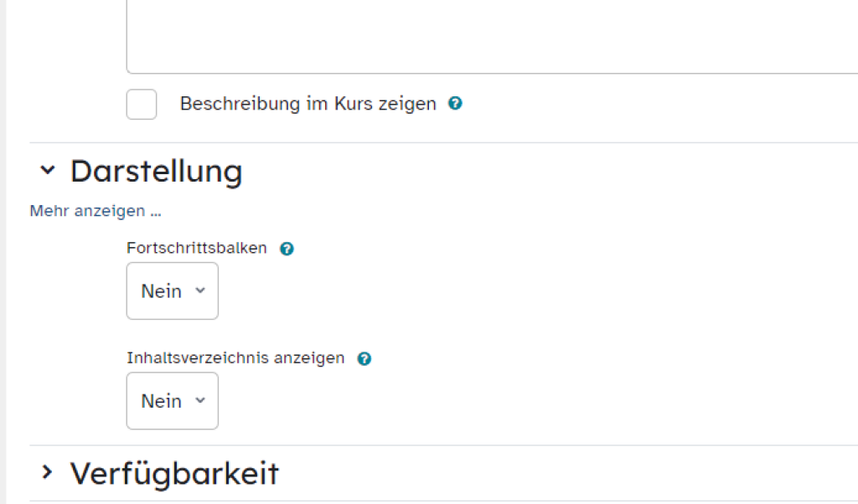Click Nein value under Inhaltsverzeichnis anzeigen
Screen dimensions: 858x504
[161, 401]
